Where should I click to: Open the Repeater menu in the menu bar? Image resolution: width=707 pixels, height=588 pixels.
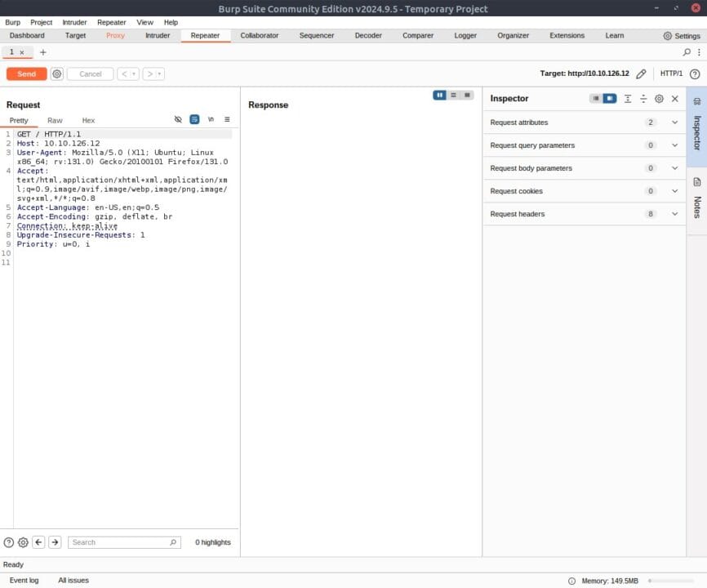pyautogui.click(x=111, y=22)
